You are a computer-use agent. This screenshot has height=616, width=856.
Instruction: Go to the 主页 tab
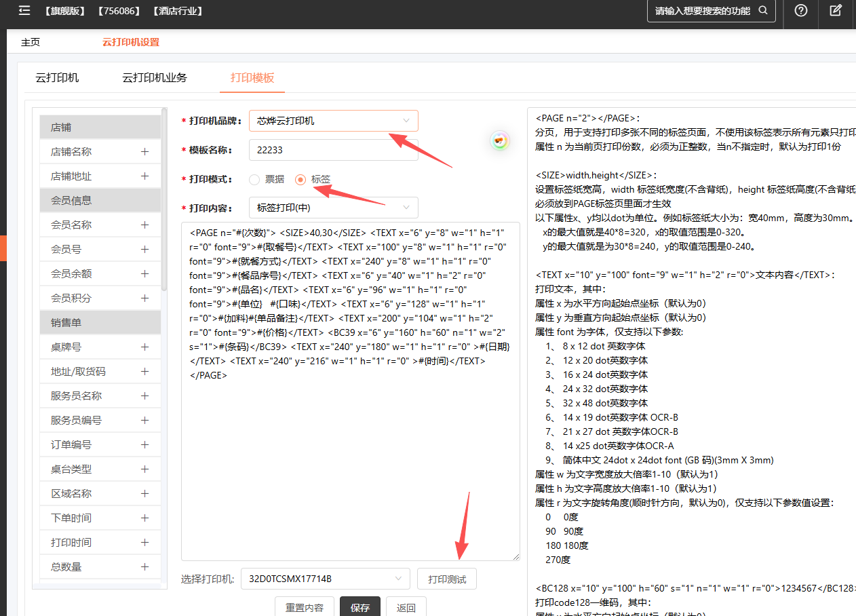click(x=31, y=42)
